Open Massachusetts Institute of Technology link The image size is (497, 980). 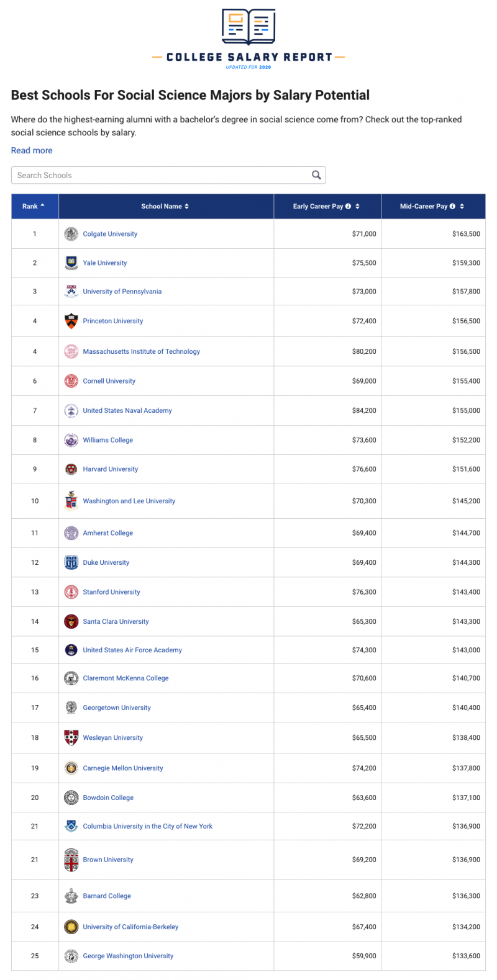[x=141, y=351]
